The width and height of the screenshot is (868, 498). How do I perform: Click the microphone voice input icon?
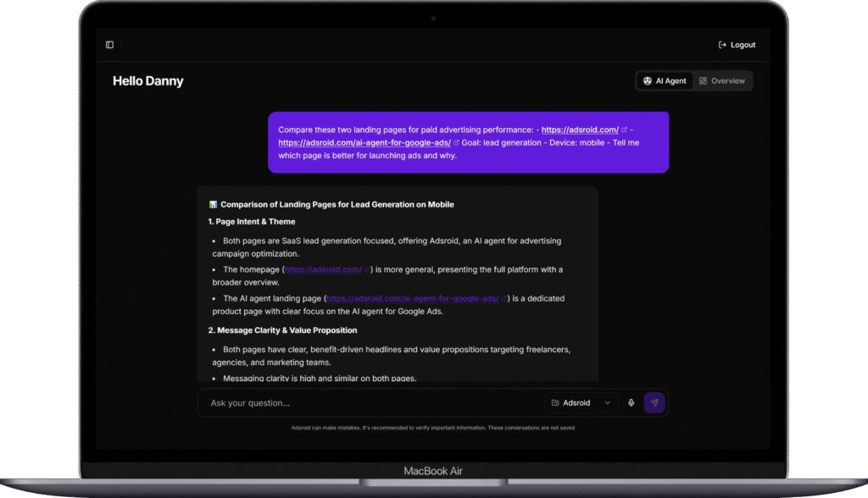pos(631,403)
